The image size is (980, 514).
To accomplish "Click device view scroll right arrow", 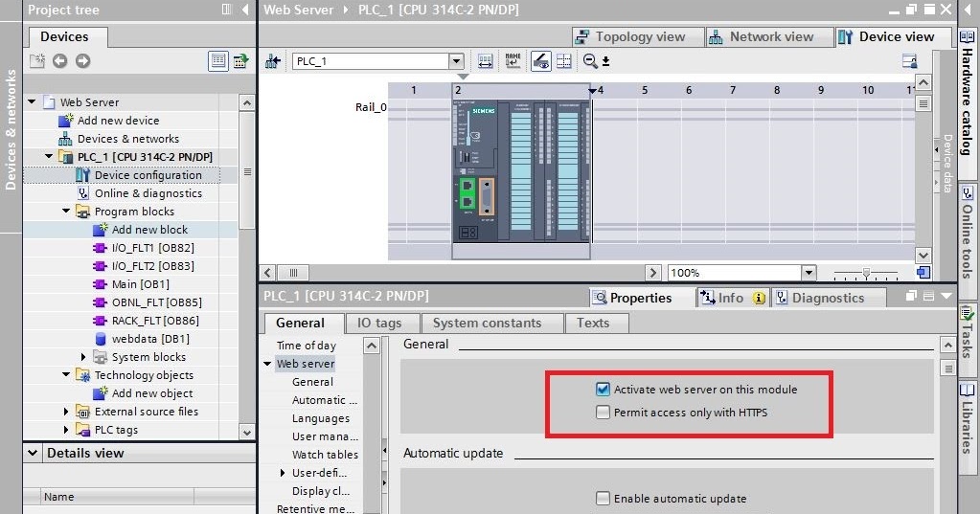I will click(x=652, y=273).
